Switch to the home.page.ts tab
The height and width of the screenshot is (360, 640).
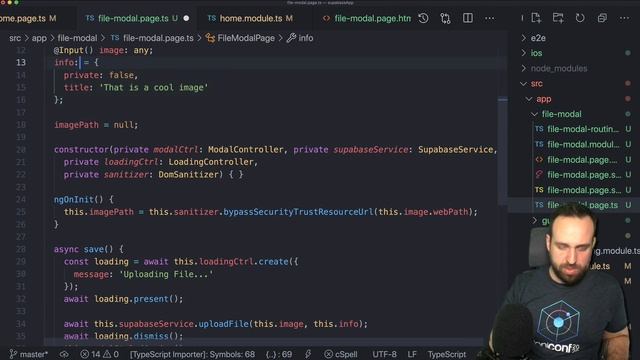tap(28, 18)
